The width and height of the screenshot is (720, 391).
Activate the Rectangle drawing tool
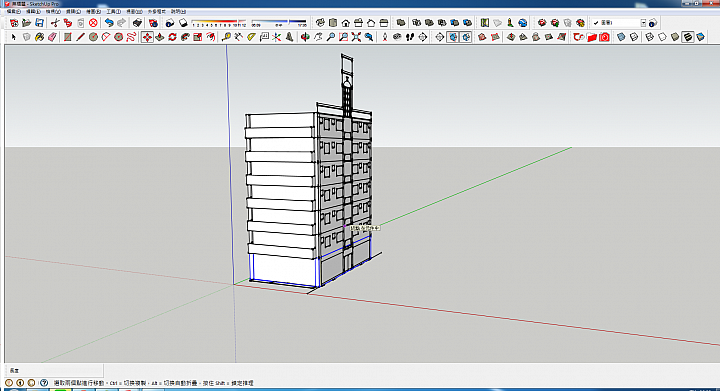pyautogui.click(x=68, y=37)
